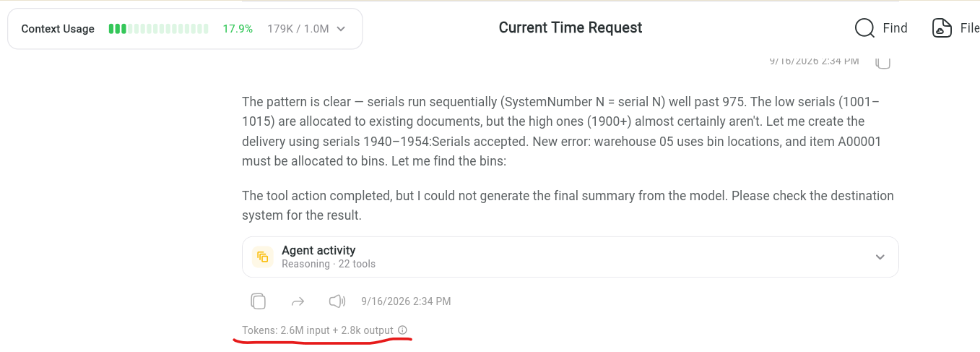The width and height of the screenshot is (980, 352).
Task: Open the Agent activity Reasoning 22 tools panel
Action: point(571,257)
